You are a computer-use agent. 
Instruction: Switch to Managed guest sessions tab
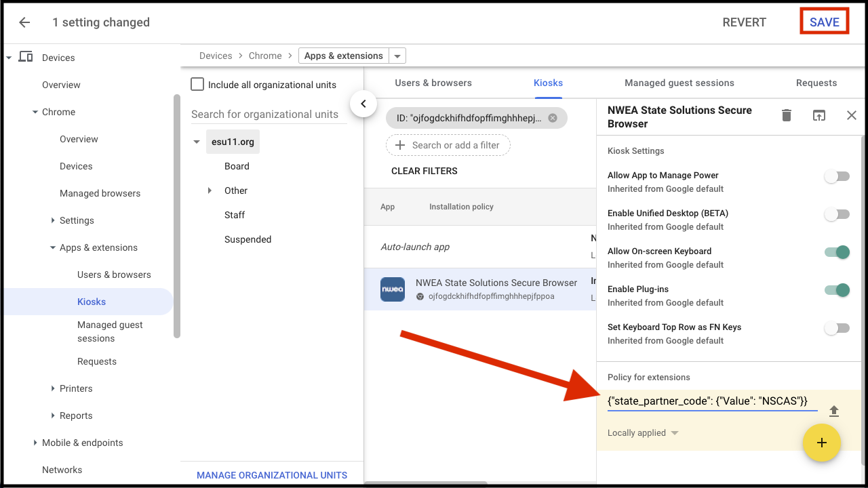[x=679, y=83]
